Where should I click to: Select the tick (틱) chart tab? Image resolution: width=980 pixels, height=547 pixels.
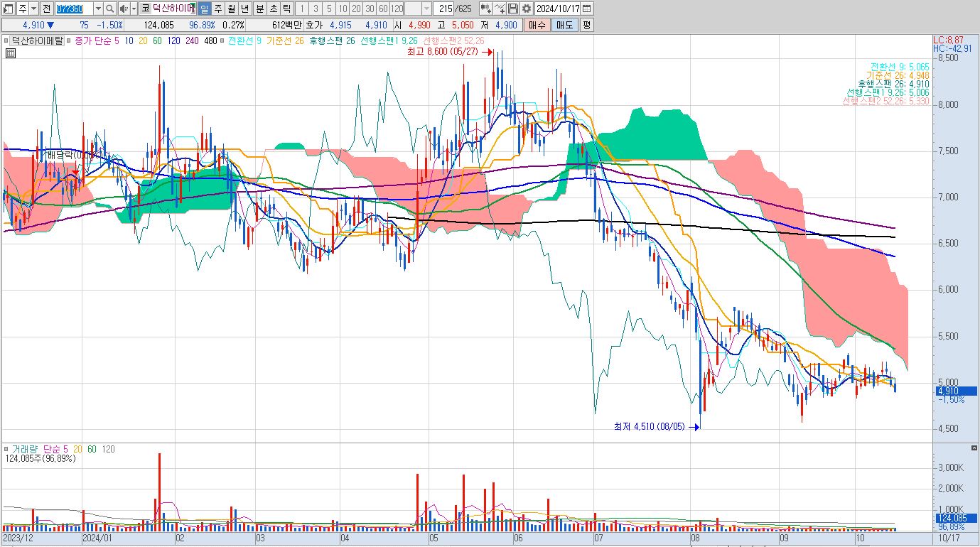pos(286,9)
